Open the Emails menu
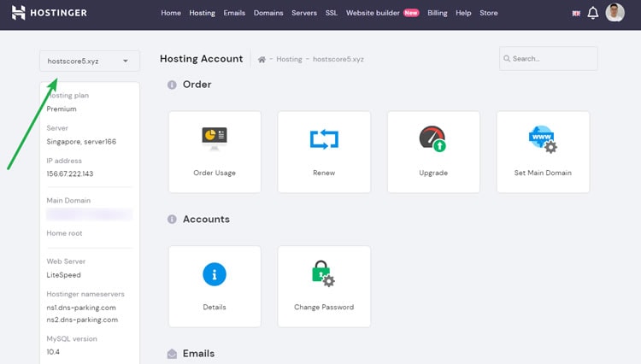The width and height of the screenshot is (641, 364). (234, 13)
